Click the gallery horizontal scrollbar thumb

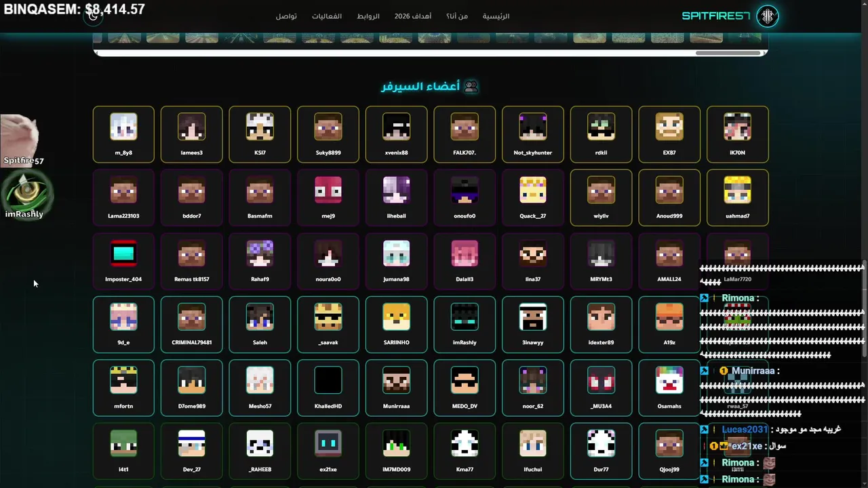[x=728, y=53]
